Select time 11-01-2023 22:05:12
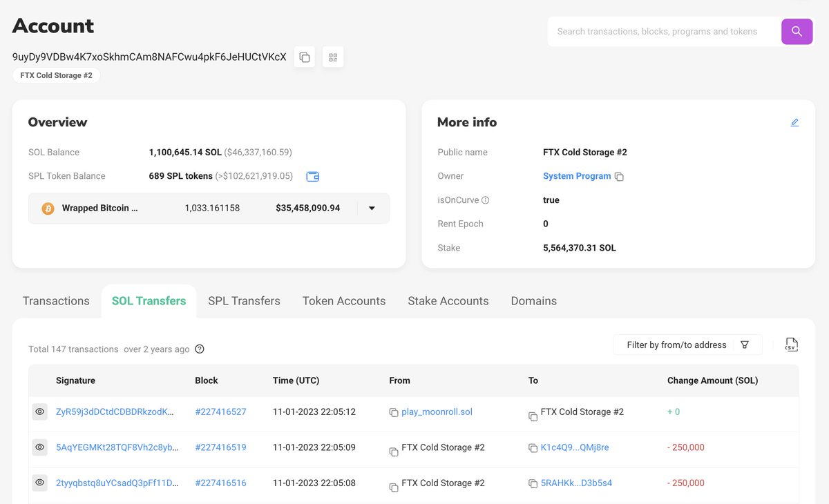829x504 pixels. point(314,411)
